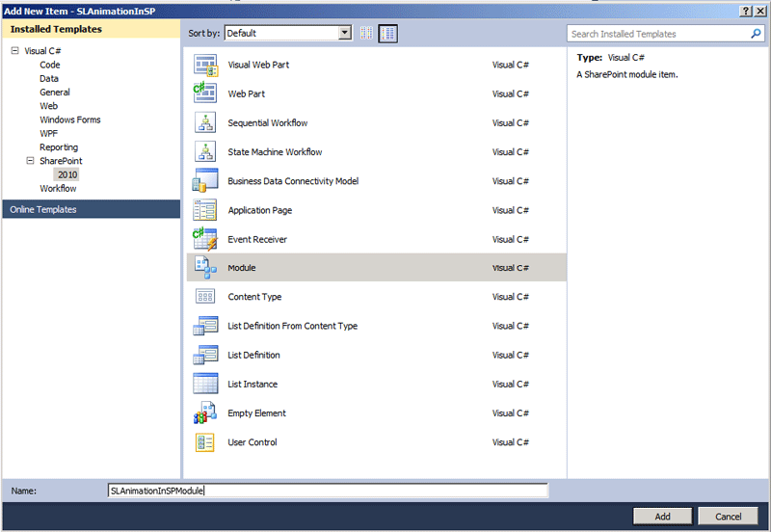
Task: Click the Cancel button
Action: [x=729, y=517]
